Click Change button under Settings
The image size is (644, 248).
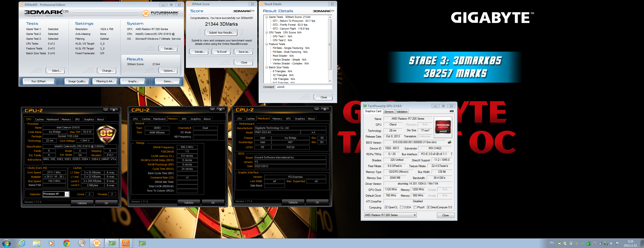point(107,71)
